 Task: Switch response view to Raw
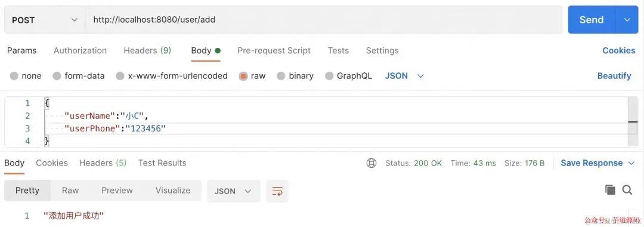pos(70,191)
